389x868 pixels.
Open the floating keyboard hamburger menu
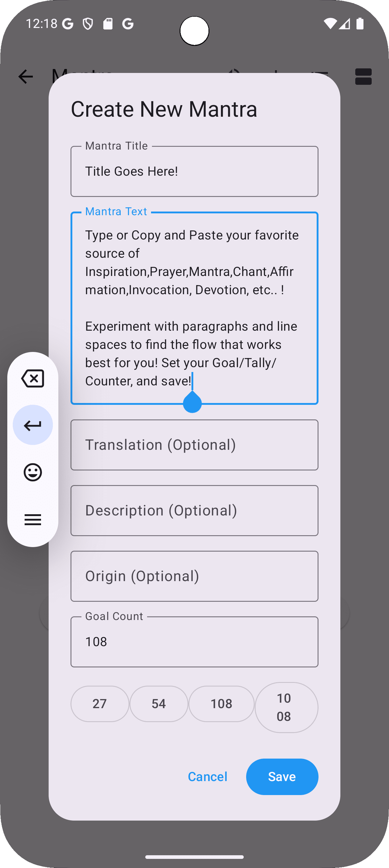point(33,520)
